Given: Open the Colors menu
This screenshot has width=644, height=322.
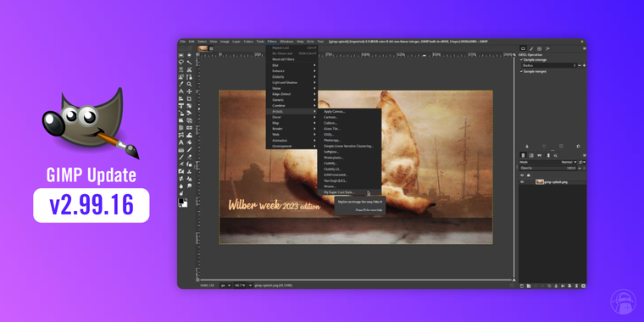Looking at the screenshot, I should tap(248, 42).
